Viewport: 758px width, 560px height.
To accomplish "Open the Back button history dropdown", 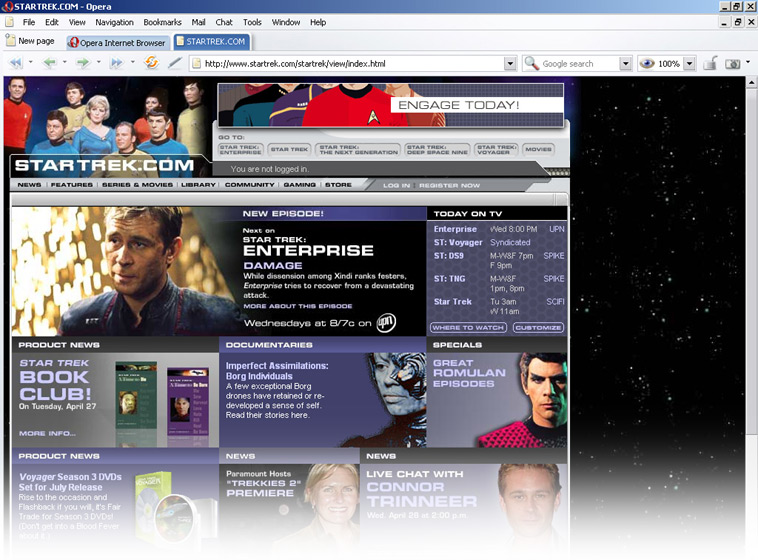I will click(x=65, y=62).
